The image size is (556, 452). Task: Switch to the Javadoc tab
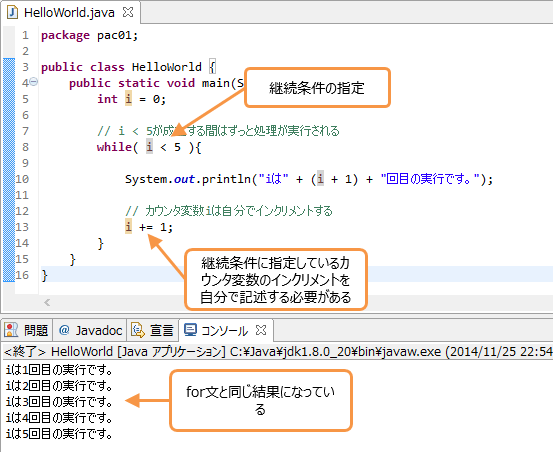(90, 330)
